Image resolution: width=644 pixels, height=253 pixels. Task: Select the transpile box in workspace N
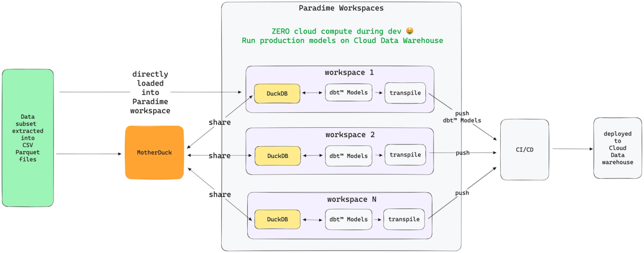[x=404, y=219]
